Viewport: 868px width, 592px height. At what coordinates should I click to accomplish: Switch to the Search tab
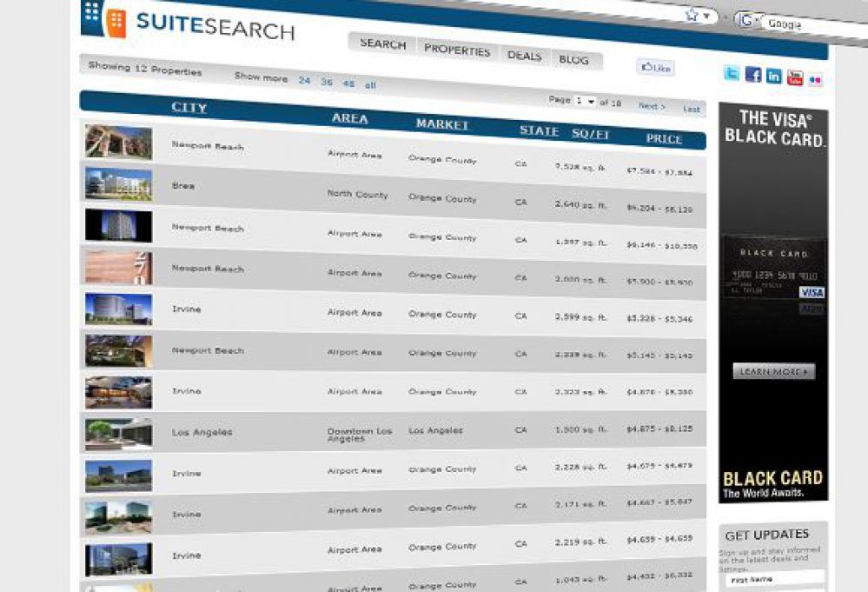tap(382, 43)
